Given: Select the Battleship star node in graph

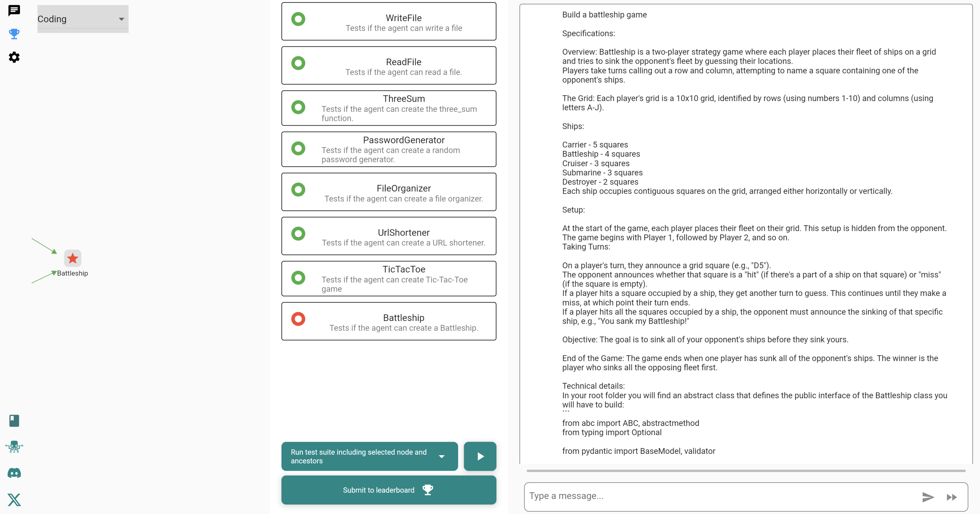Looking at the screenshot, I should point(73,259).
